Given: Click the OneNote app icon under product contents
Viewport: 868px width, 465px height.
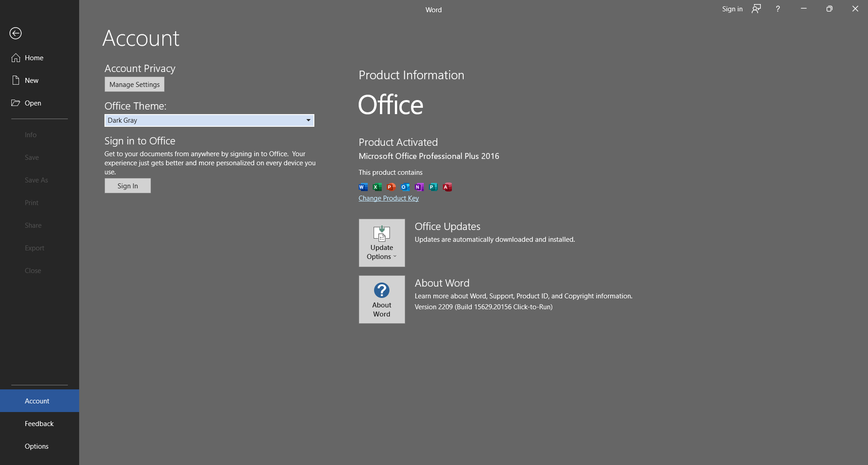Looking at the screenshot, I should 419,187.
